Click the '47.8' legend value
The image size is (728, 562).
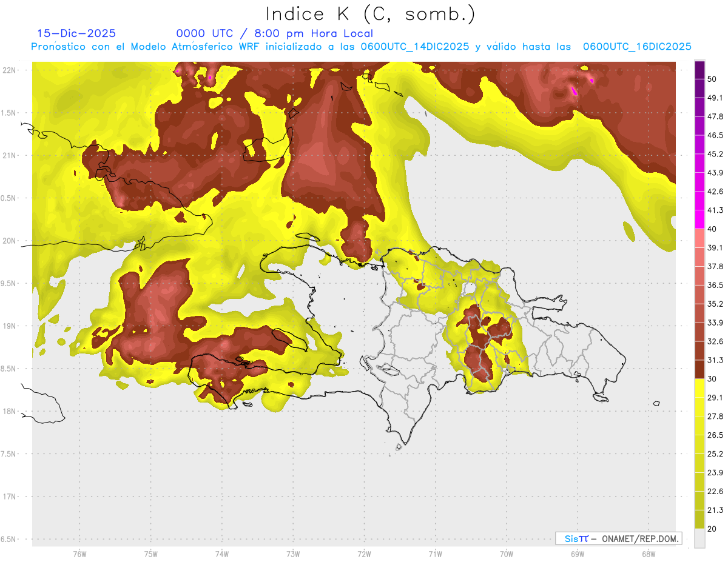(715, 116)
